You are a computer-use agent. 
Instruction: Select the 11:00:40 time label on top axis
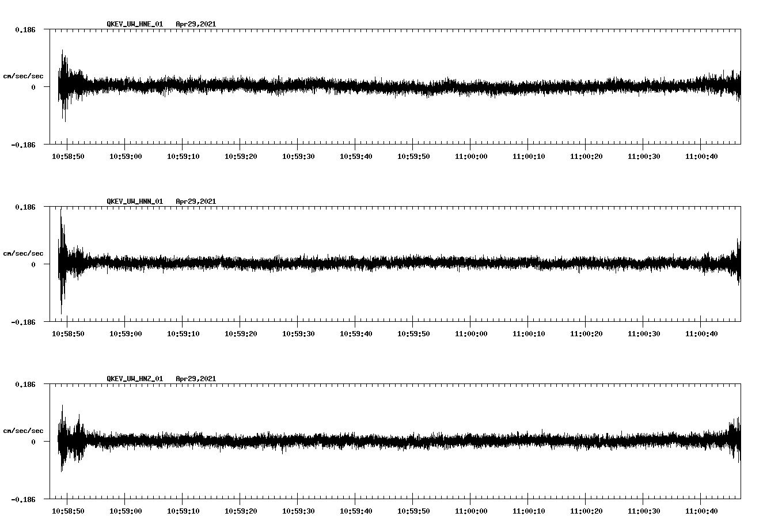click(701, 155)
